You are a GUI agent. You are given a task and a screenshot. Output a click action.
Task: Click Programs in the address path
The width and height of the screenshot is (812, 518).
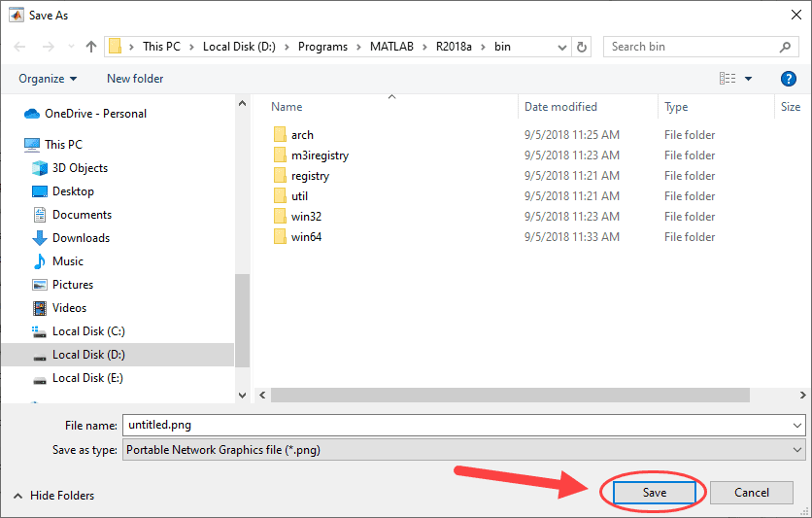[x=322, y=47]
